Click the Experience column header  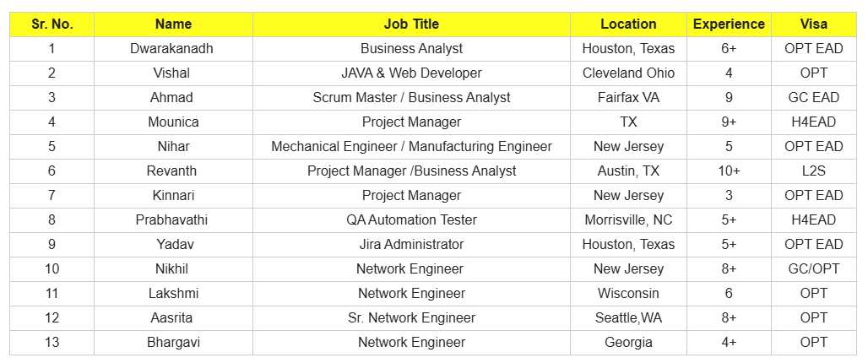point(729,24)
